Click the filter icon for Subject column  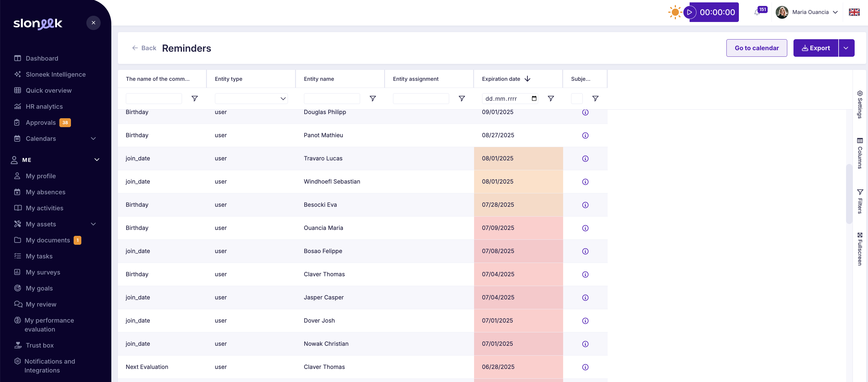pyautogui.click(x=595, y=98)
